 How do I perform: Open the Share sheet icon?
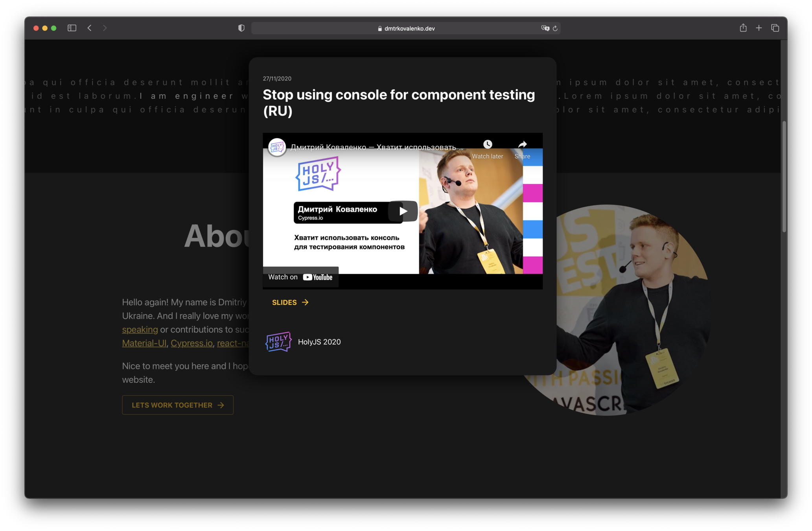pos(743,28)
